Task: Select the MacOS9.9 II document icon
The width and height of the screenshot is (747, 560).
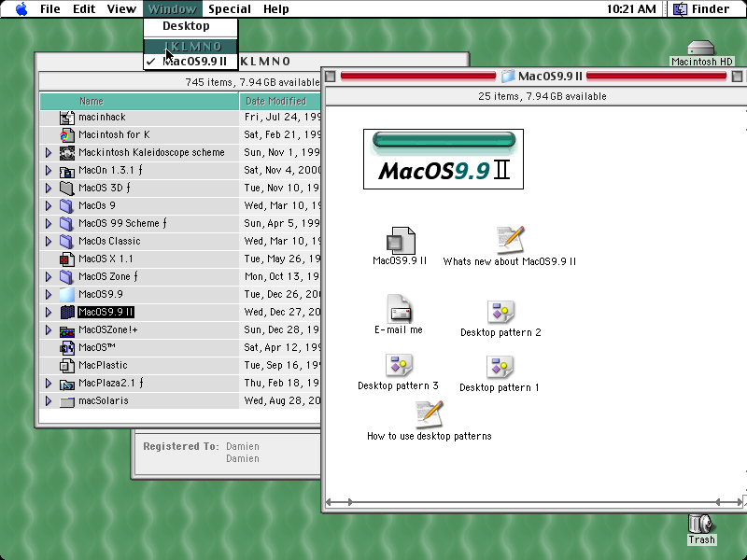Action: point(401,240)
